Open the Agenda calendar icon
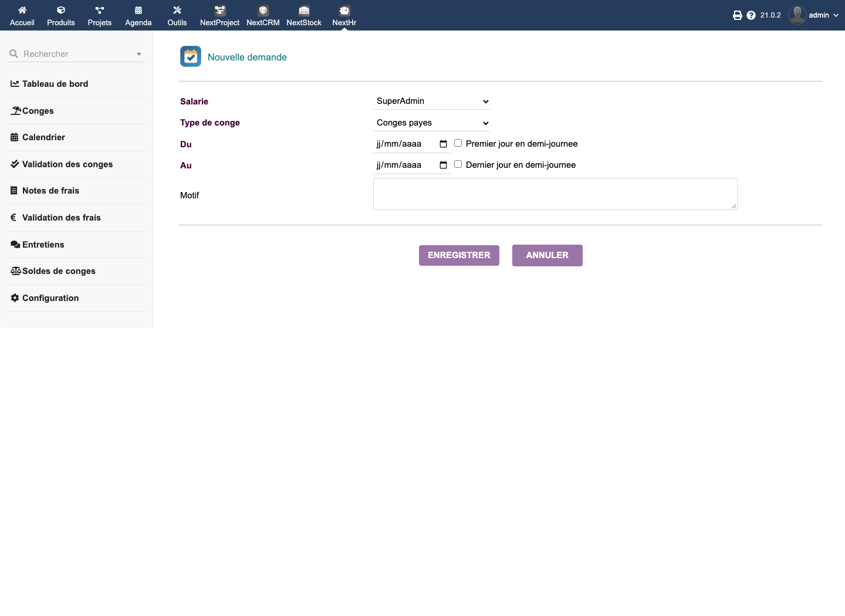Screen dimensions: 845x616 (x=138, y=10)
